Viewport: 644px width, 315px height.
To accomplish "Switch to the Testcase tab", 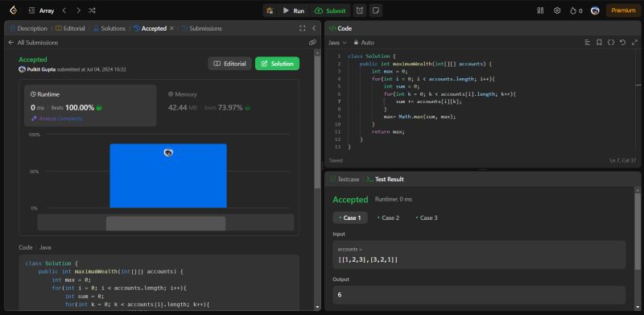I will 345,180.
